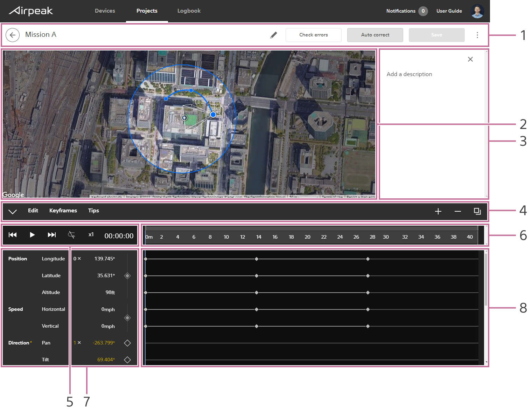Skip to the beginning of the timeline
The width and height of the screenshot is (532, 410).
click(x=13, y=235)
